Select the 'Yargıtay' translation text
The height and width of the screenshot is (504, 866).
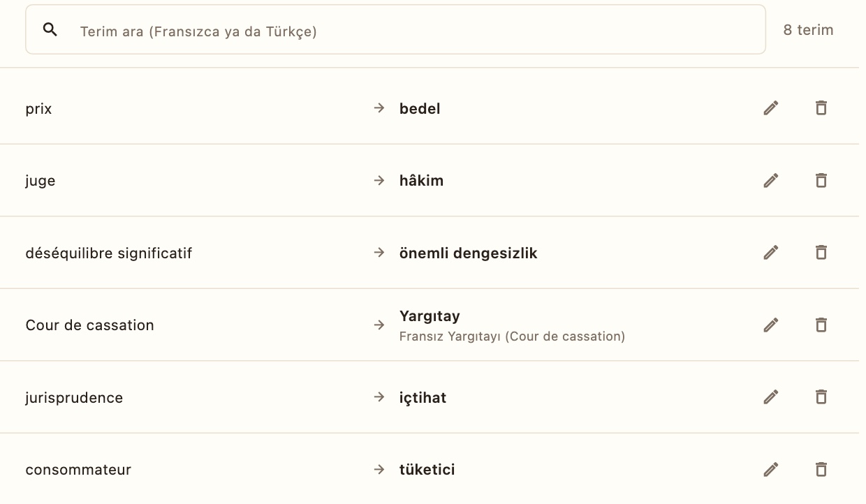click(430, 316)
